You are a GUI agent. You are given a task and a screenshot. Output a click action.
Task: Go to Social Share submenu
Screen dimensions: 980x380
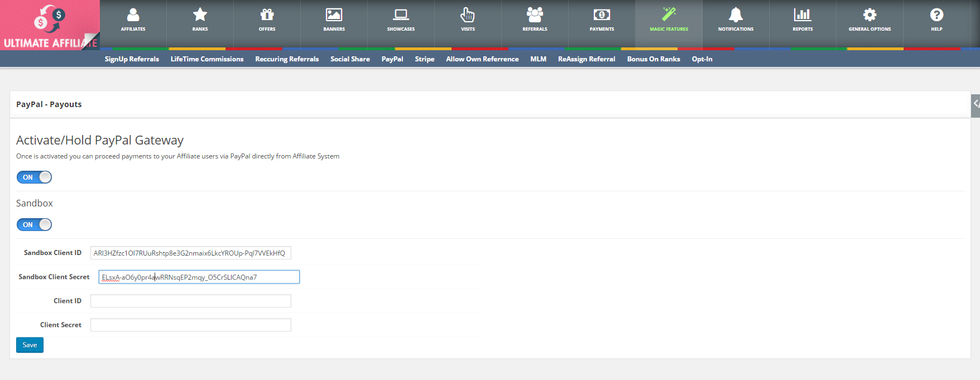[350, 59]
